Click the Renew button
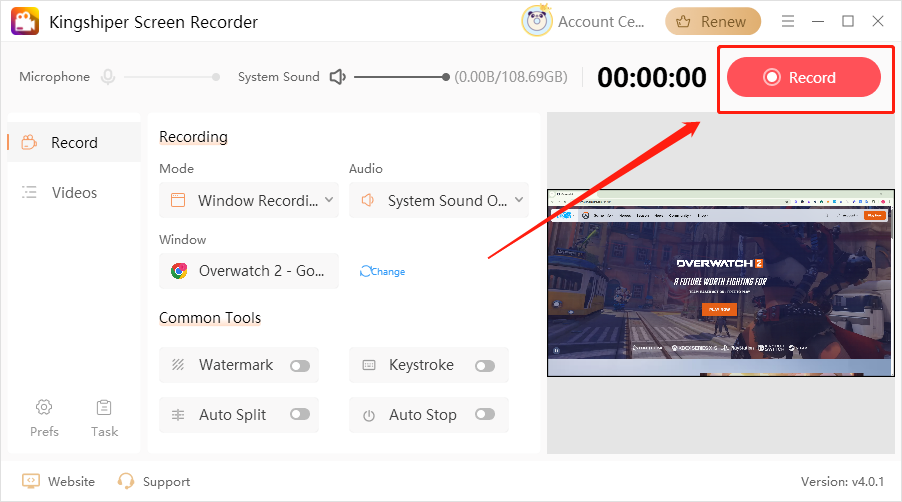This screenshot has width=902, height=502. pyautogui.click(x=713, y=21)
